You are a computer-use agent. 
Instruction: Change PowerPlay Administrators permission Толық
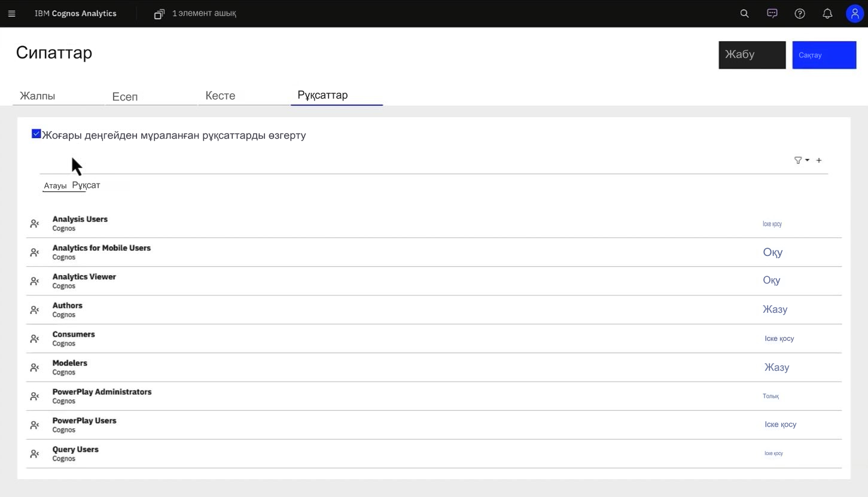tap(770, 396)
